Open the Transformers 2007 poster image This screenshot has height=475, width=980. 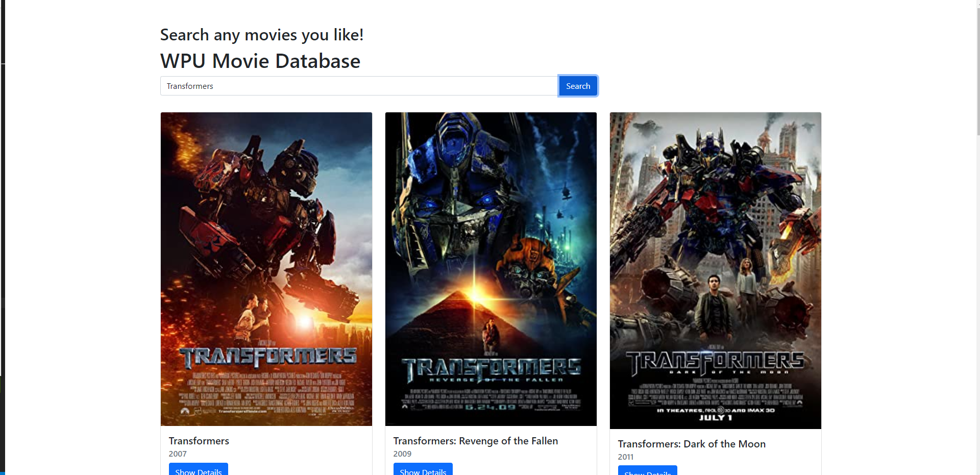coord(266,269)
